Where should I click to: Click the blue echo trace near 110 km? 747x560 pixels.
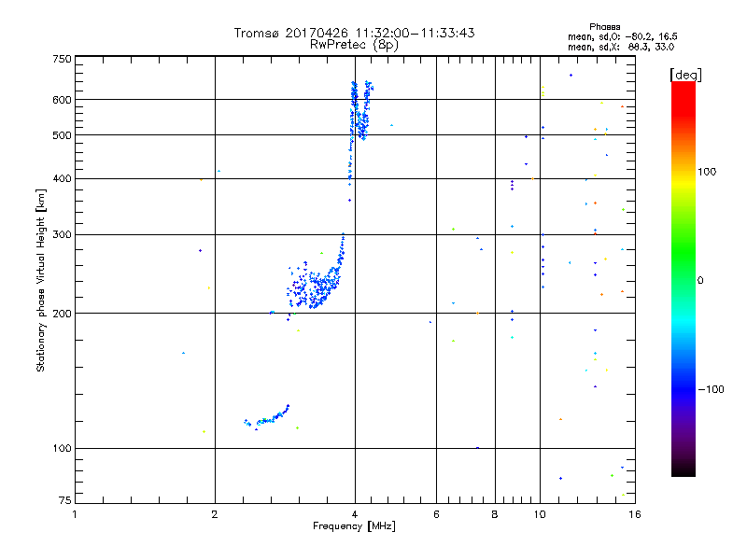tap(267, 417)
